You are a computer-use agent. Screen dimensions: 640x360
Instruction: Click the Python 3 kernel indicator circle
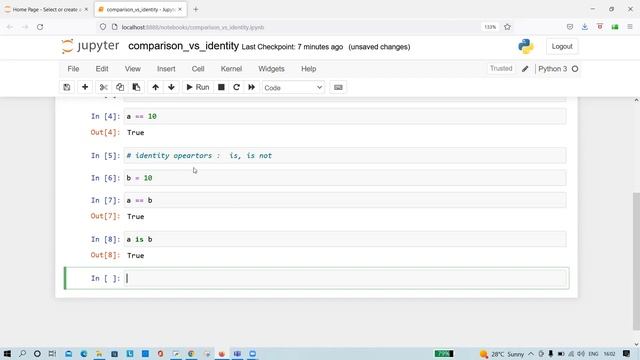point(575,69)
